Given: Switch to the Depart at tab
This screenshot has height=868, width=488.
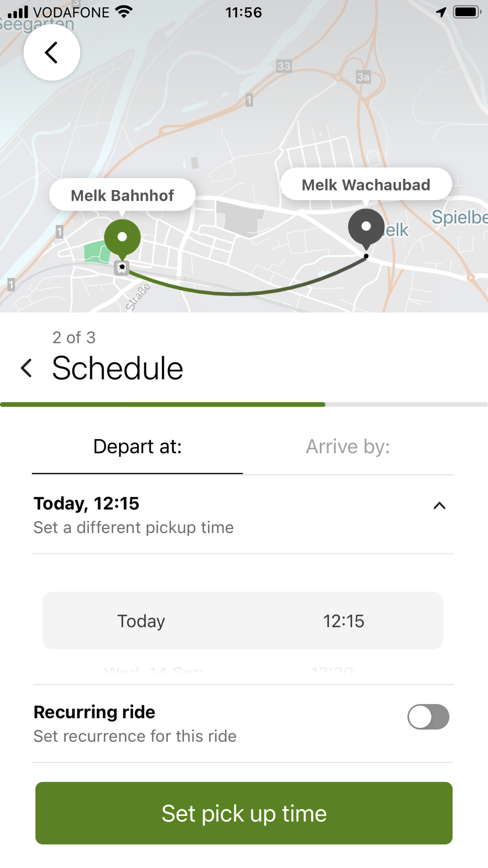Looking at the screenshot, I should tap(137, 447).
